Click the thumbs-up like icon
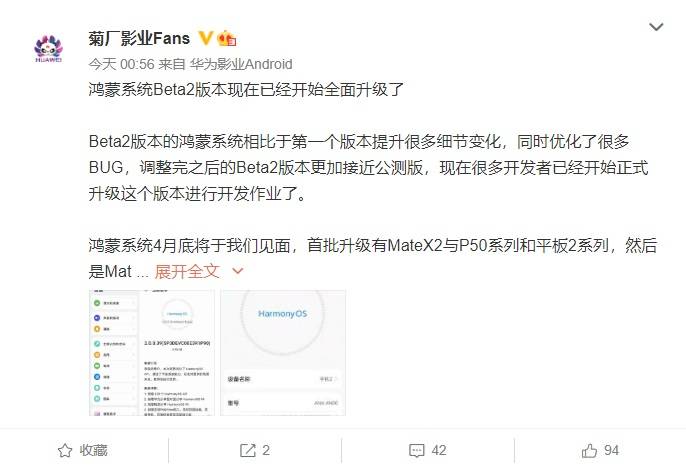Viewport: 686px width, 471px height. coord(589,450)
